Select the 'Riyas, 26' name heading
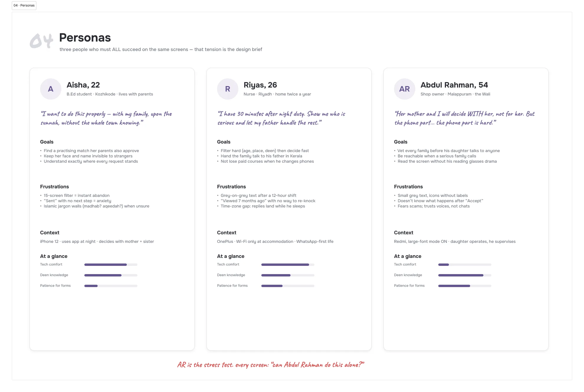584x392 pixels. (x=260, y=85)
